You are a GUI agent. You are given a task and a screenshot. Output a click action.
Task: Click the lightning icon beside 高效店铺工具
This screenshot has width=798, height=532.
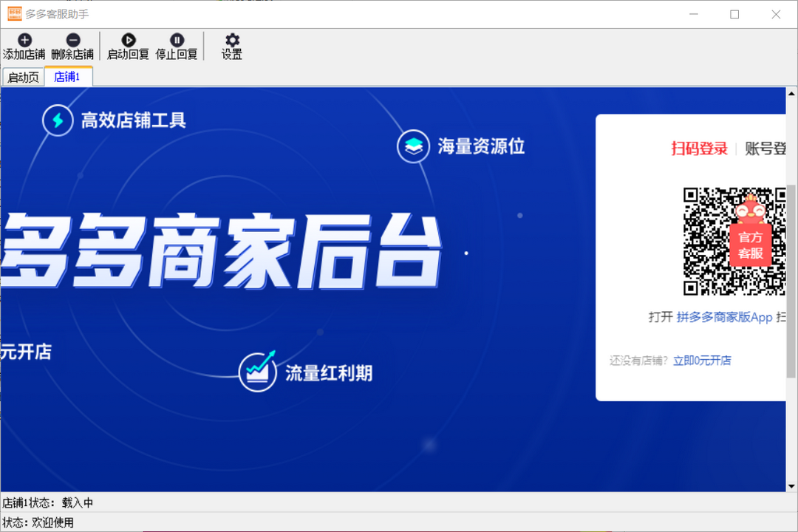pyautogui.click(x=58, y=120)
